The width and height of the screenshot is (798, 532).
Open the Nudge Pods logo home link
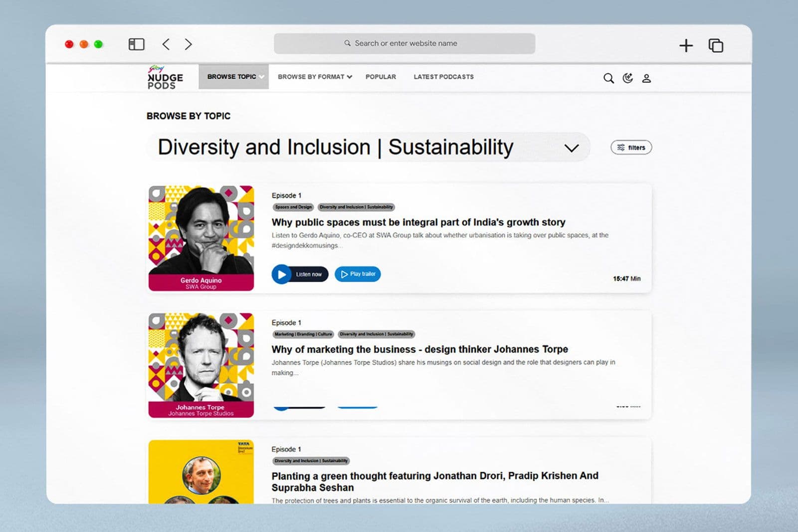[165, 78]
